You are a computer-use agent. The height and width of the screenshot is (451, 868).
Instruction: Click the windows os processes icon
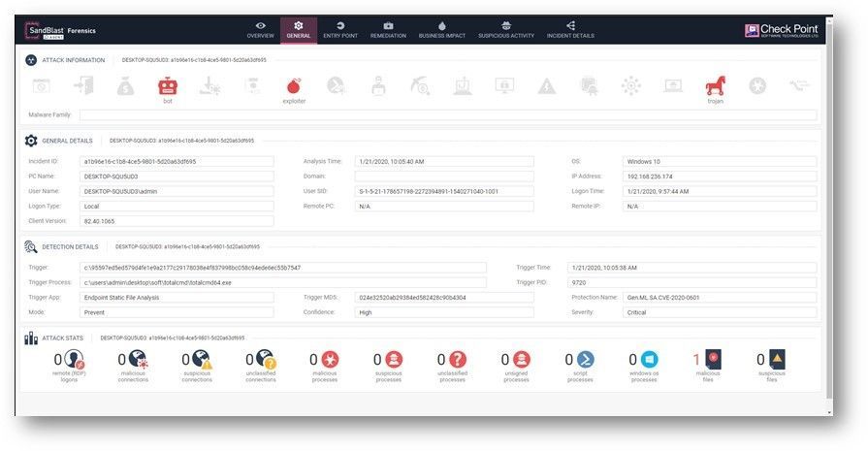(x=649, y=360)
